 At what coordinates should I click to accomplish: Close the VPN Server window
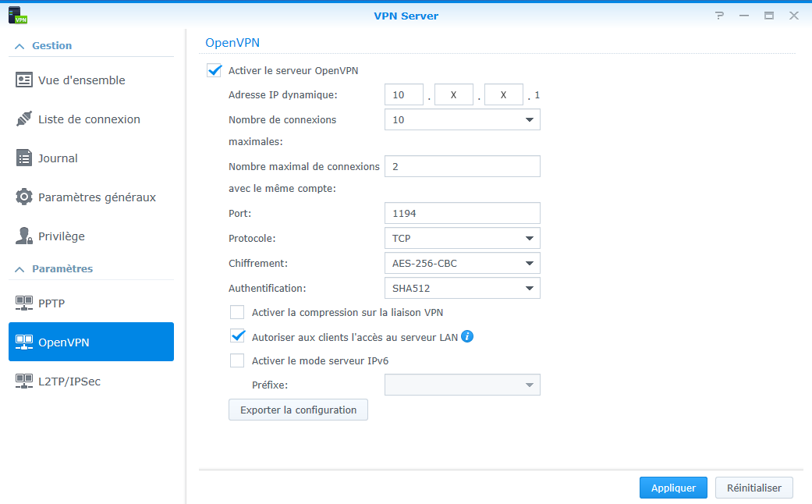click(x=794, y=16)
